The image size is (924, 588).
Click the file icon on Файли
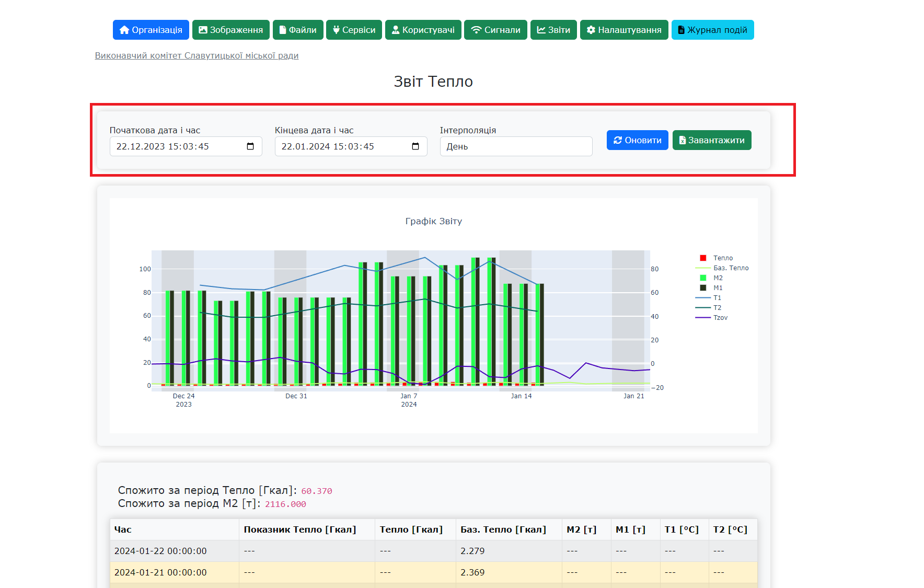click(283, 30)
